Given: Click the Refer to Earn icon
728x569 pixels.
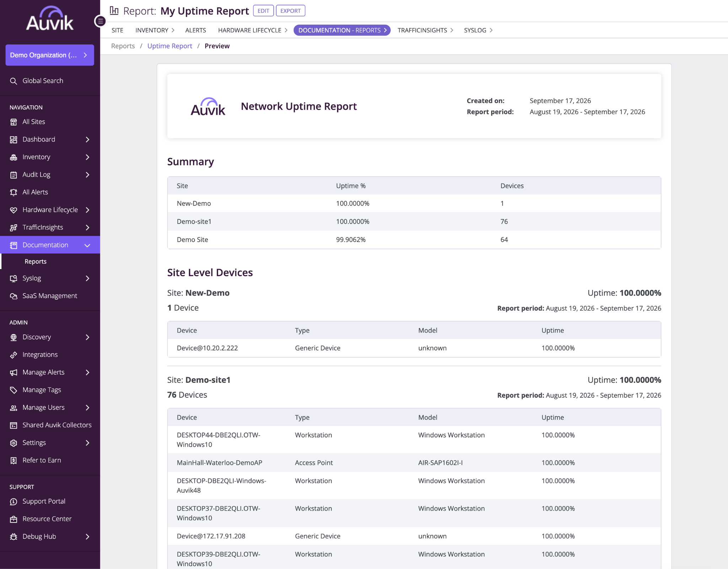Looking at the screenshot, I should tap(14, 460).
